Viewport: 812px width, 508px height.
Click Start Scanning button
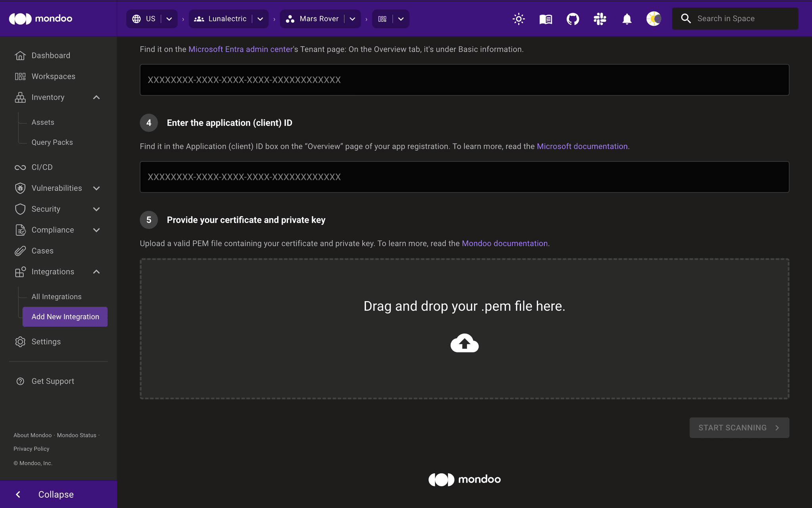point(739,427)
